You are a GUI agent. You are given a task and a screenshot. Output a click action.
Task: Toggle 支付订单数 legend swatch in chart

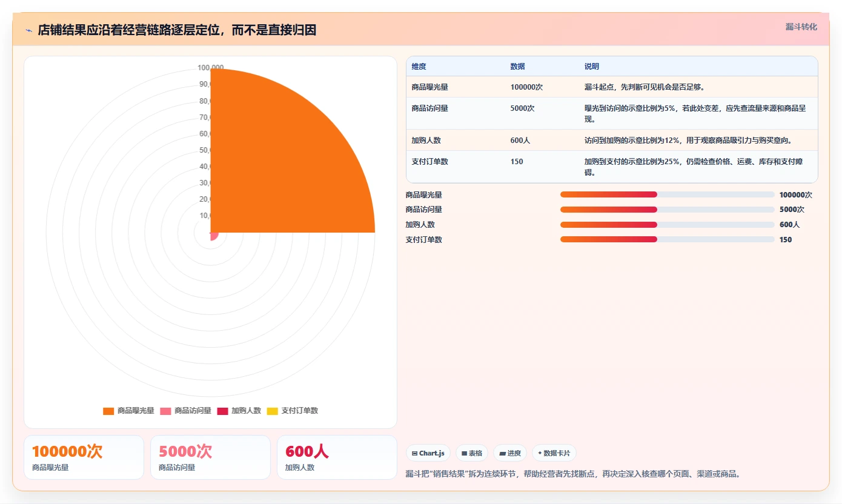pos(273,411)
